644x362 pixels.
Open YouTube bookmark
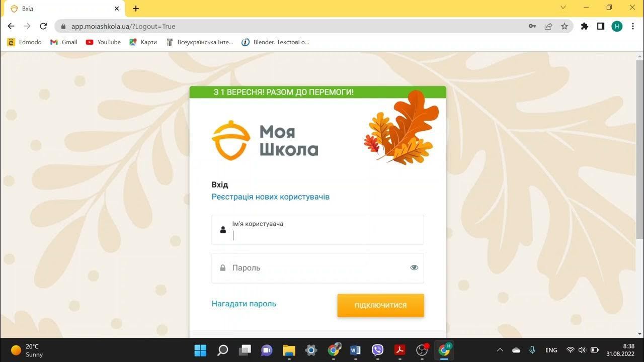[103, 42]
